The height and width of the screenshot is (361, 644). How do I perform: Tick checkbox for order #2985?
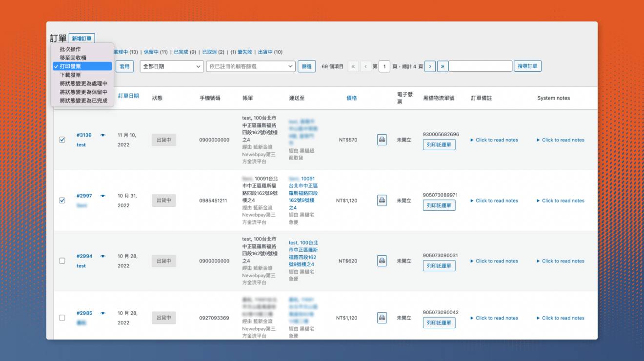point(62,318)
